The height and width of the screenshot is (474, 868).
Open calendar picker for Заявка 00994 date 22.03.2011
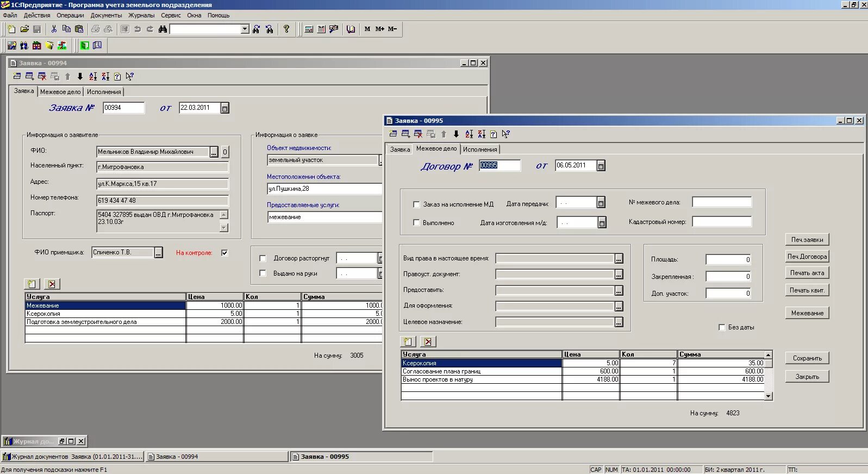pos(225,108)
